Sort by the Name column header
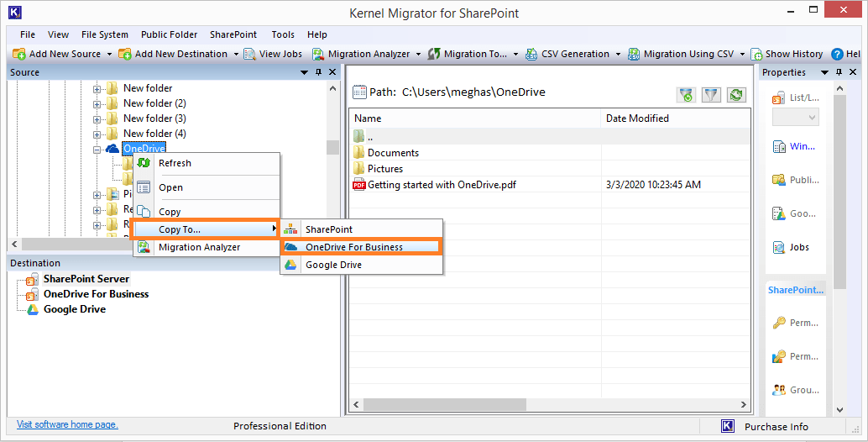 474,118
